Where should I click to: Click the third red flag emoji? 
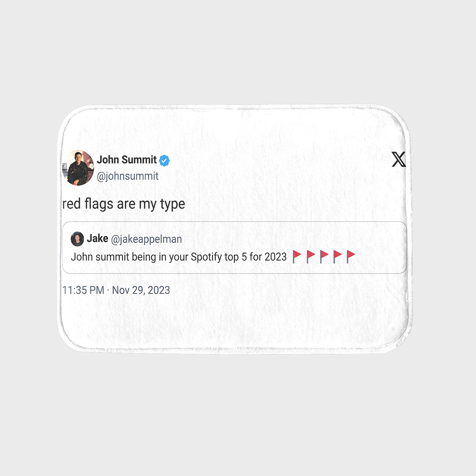pyautogui.click(x=324, y=257)
